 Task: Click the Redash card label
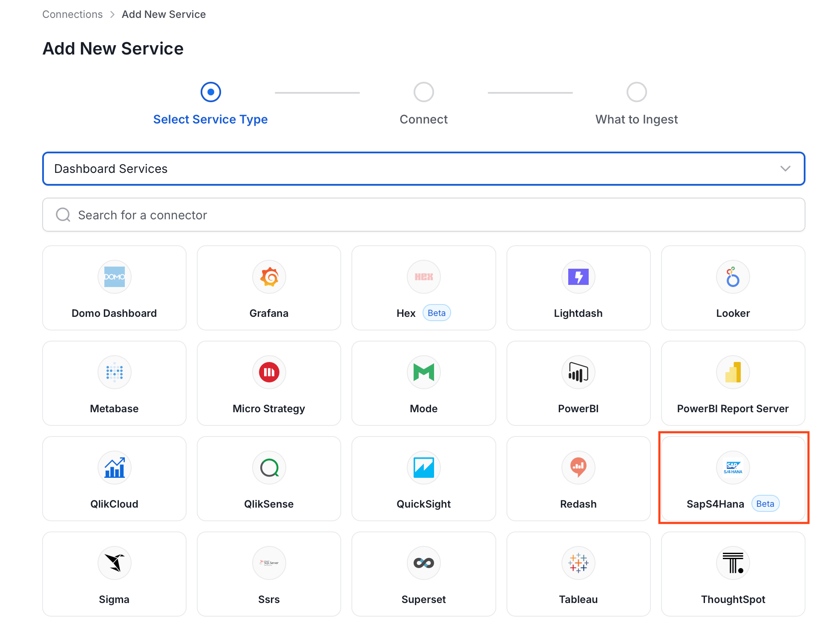[x=578, y=504]
